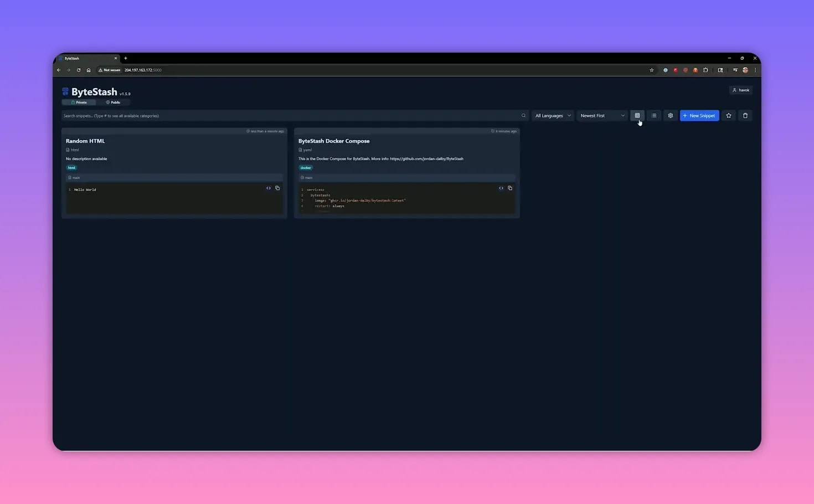Click the '4 minutes ago' timestamp
This screenshot has width=814, height=504.
(x=504, y=131)
